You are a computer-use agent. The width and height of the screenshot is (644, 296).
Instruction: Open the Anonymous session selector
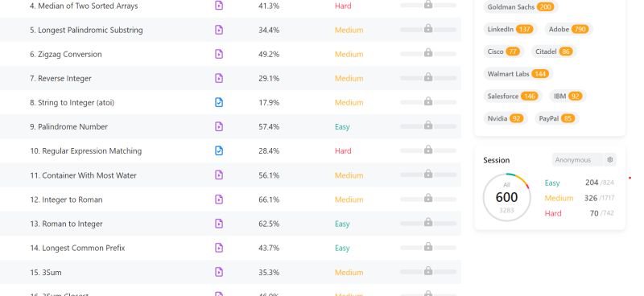(x=577, y=160)
